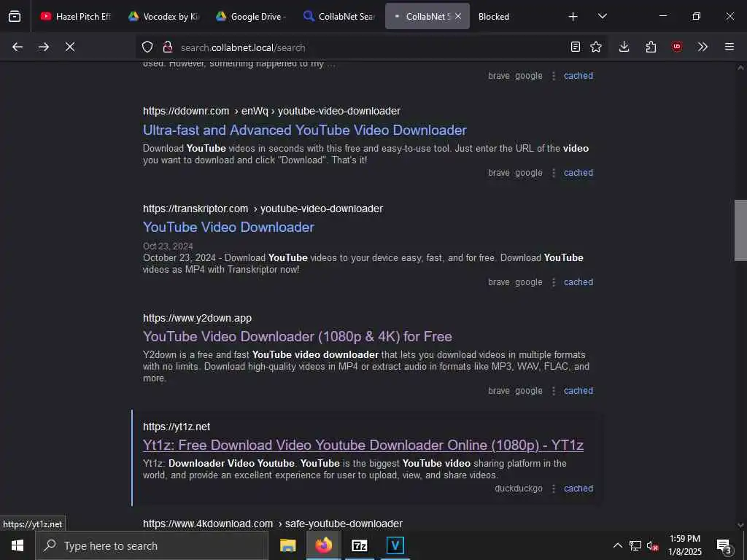Click the https://yt1z.net URL text
Image resolution: width=747 pixels, height=560 pixels.
(177, 427)
